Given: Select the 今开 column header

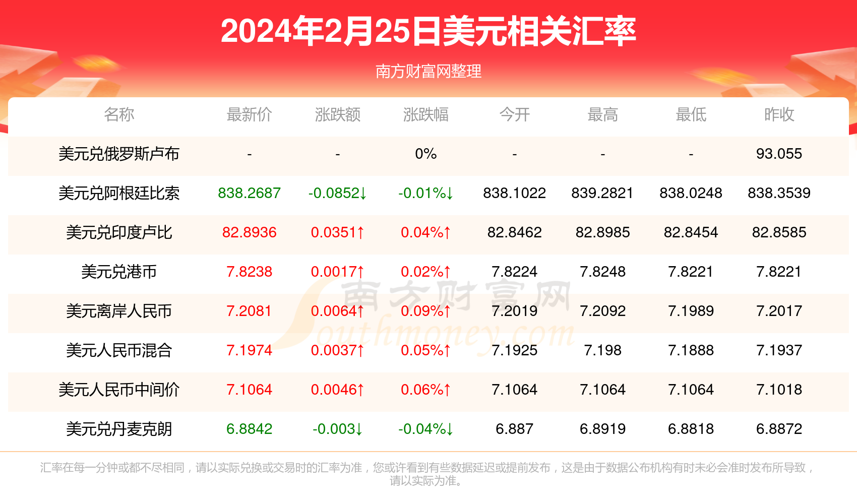Looking at the screenshot, I should pyautogui.click(x=515, y=115).
